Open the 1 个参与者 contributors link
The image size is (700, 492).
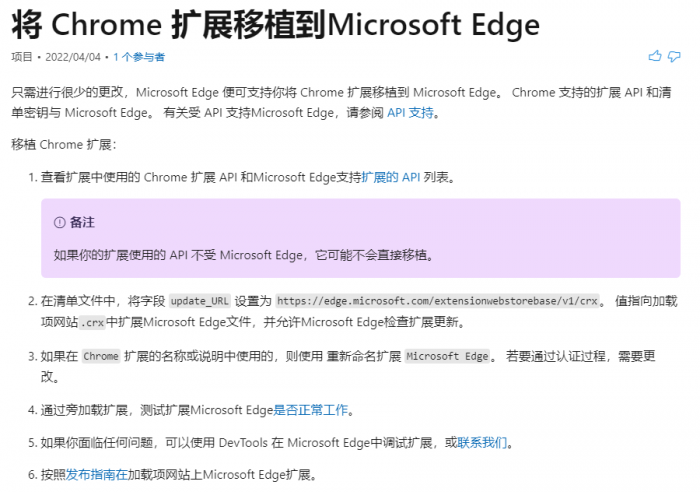pyautogui.click(x=139, y=57)
